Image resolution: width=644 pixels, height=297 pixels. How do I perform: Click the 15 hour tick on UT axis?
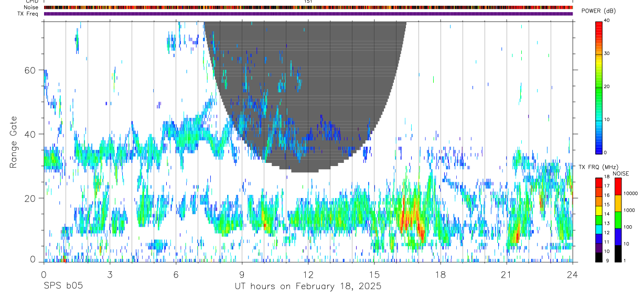[374, 274]
